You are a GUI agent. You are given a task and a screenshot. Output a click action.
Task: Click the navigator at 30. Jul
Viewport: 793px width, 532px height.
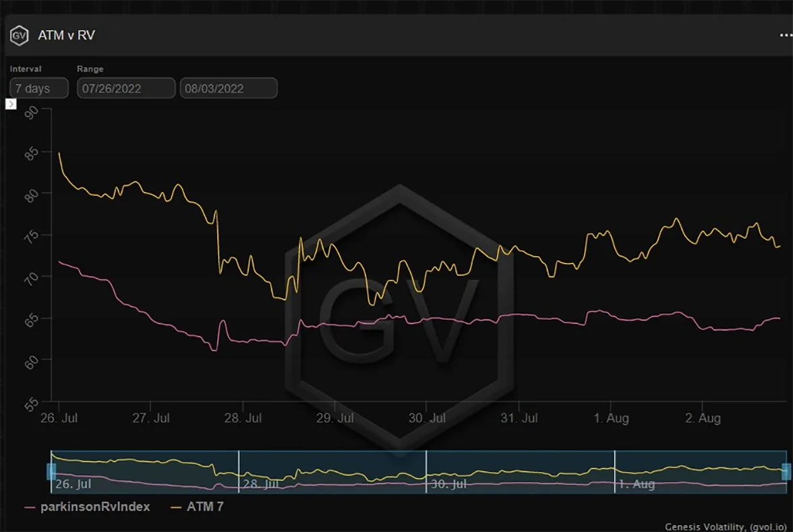[x=448, y=484]
